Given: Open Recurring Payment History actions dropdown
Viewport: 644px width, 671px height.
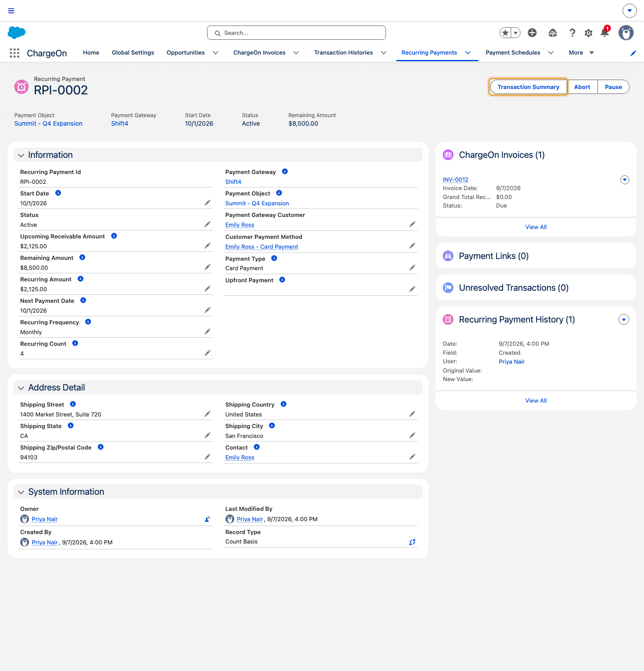Looking at the screenshot, I should tap(624, 319).
